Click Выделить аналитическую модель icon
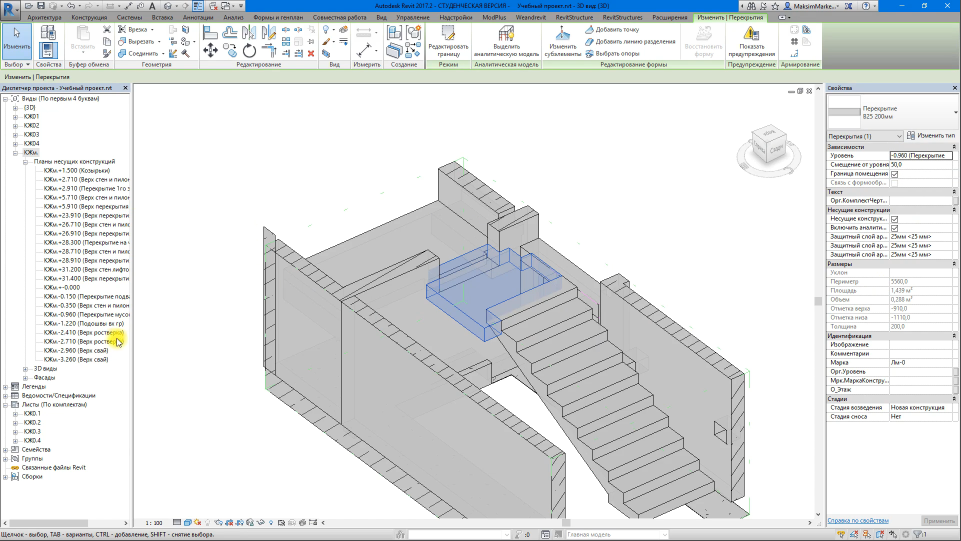This screenshot has width=961, height=541. pos(505,33)
